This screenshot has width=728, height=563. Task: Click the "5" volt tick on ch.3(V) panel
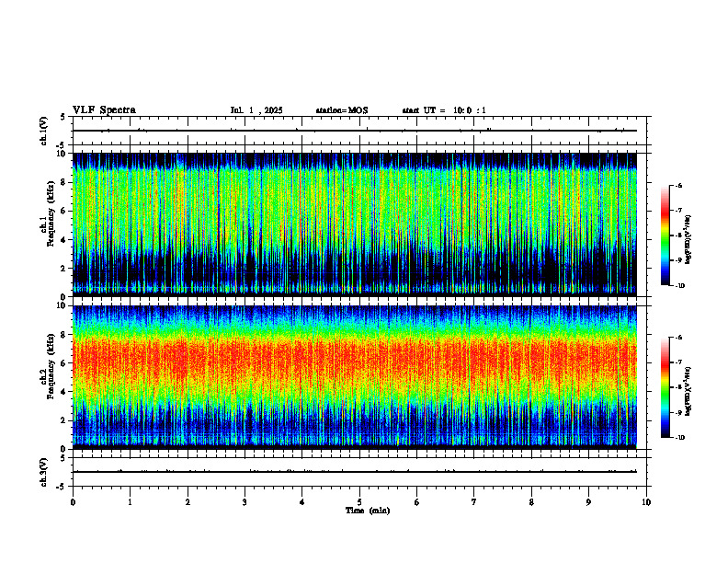point(63,458)
